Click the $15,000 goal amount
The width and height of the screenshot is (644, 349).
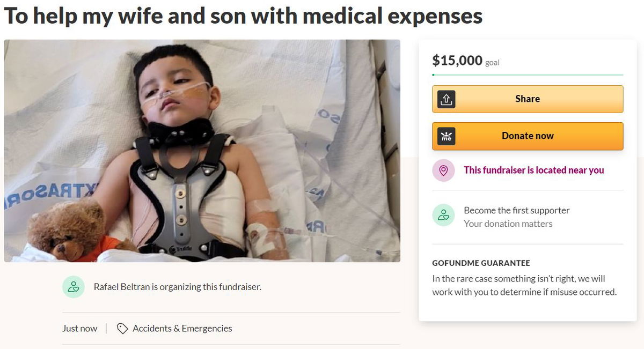coord(457,61)
